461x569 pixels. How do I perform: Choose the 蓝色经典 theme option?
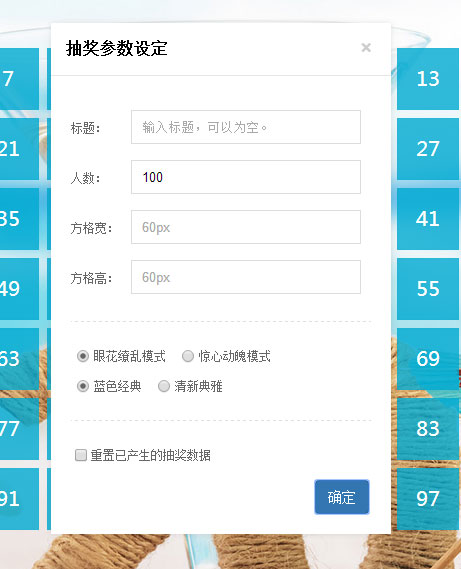pyautogui.click(x=83, y=386)
